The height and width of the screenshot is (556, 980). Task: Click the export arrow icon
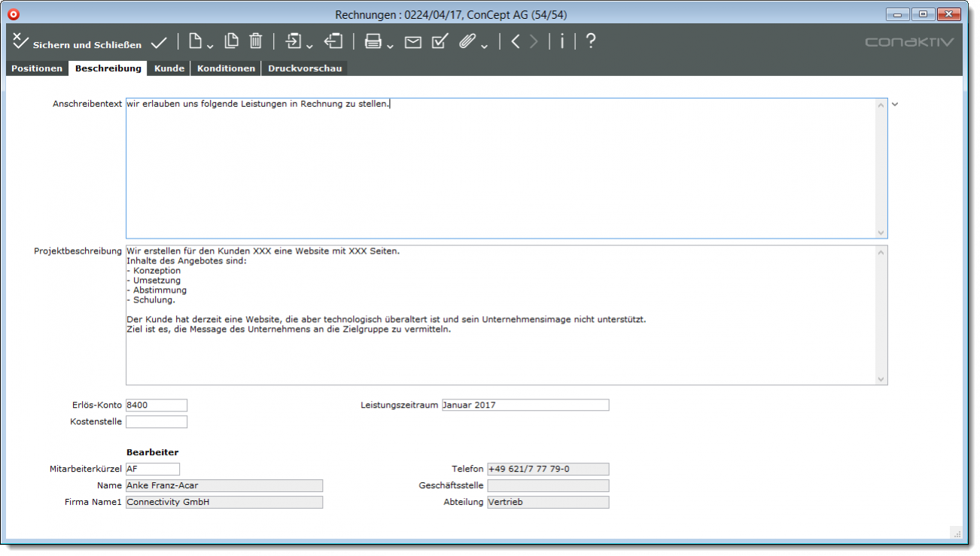(x=333, y=41)
